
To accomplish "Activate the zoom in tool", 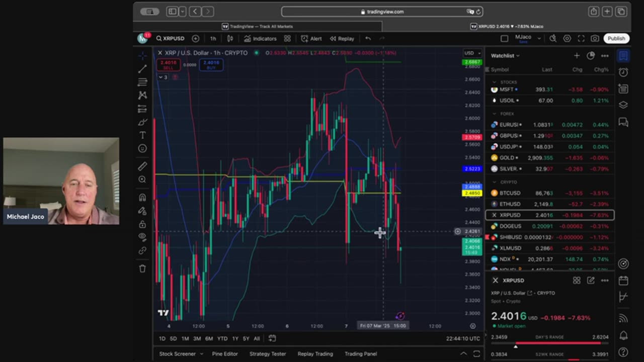I will tap(142, 179).
